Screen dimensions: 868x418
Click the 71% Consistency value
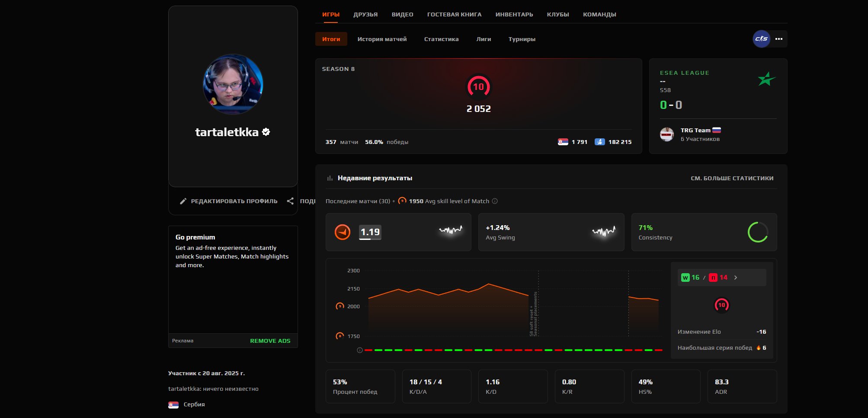[x=646, y=227]
